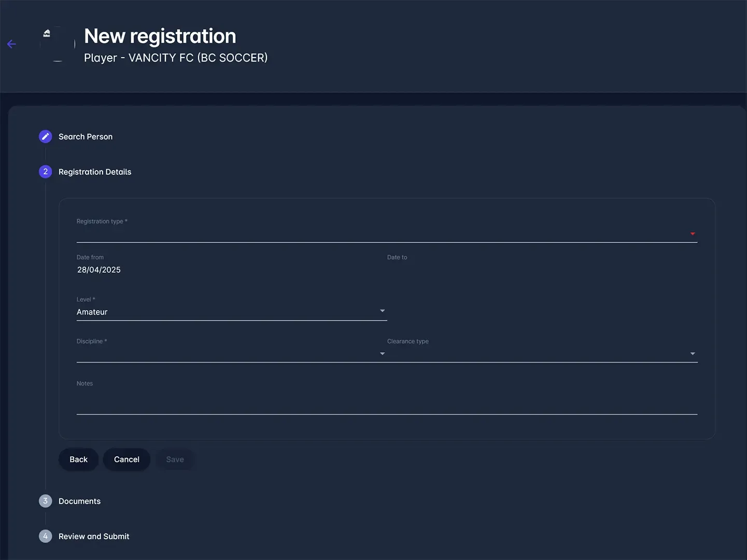Go to the Documents step label
This screenshot has height=560, width=747.
79,501
